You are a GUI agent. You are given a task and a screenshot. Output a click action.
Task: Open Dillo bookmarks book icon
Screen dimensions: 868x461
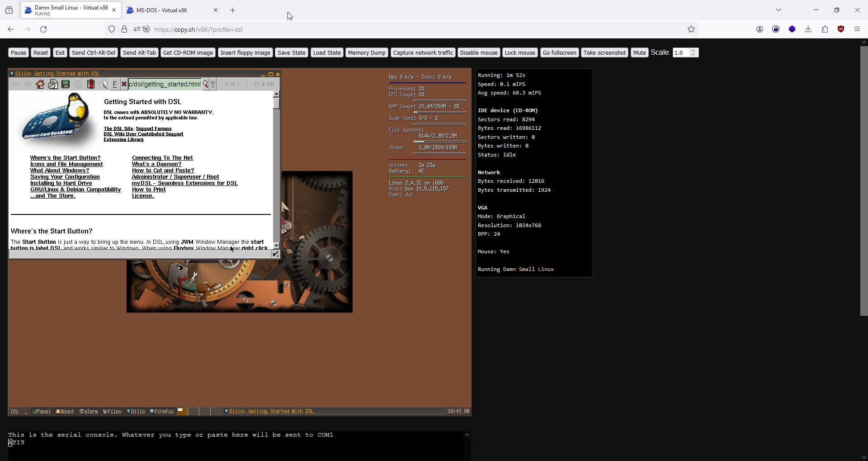pyautogui.click(x=91, y=84)
